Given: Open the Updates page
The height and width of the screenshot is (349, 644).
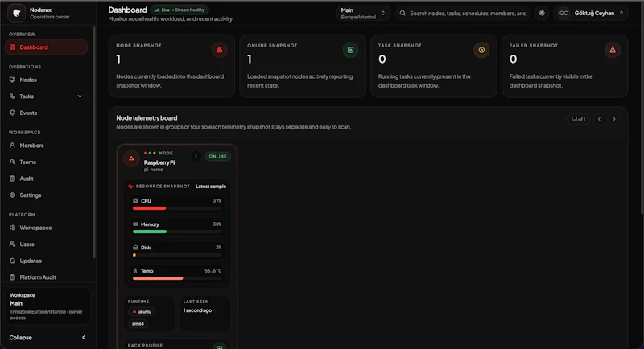Looking at the screenshot, I should [46, 261].
